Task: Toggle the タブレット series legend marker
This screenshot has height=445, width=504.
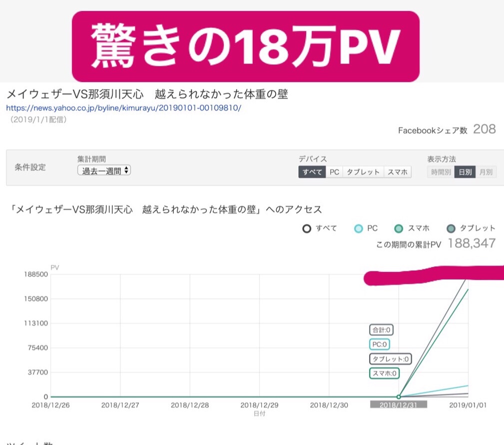Action: (x=451, y=228)
